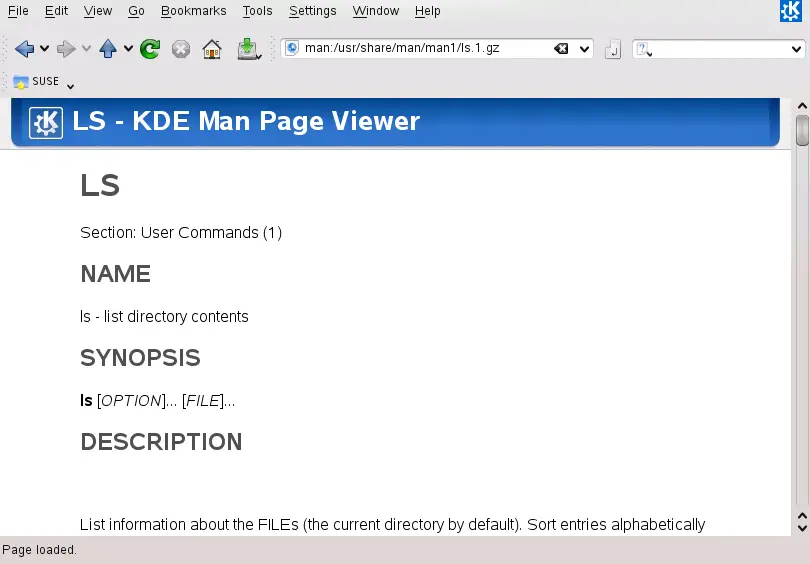Expand the Up button dropdown arrow
Screen dimensions: 810x564
click(128, 49)
